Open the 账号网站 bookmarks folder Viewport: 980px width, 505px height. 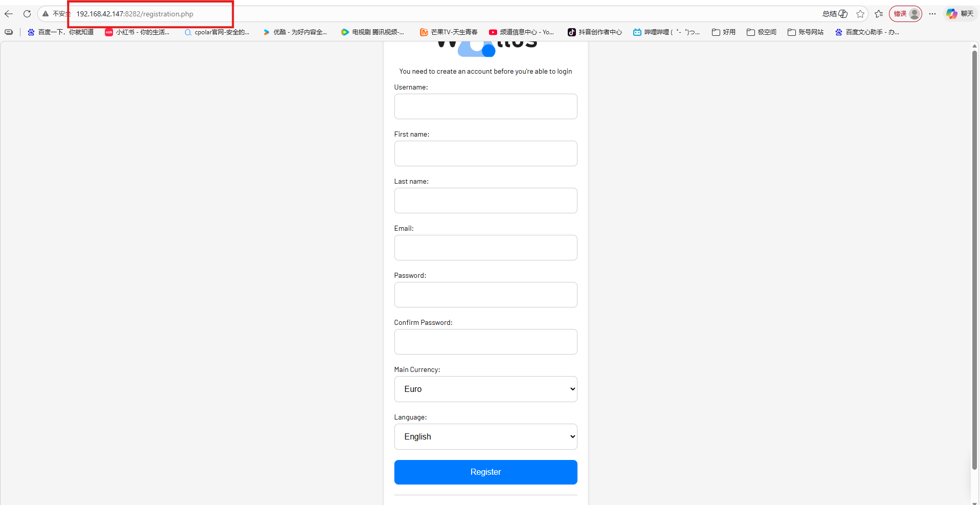coord(806,32)
